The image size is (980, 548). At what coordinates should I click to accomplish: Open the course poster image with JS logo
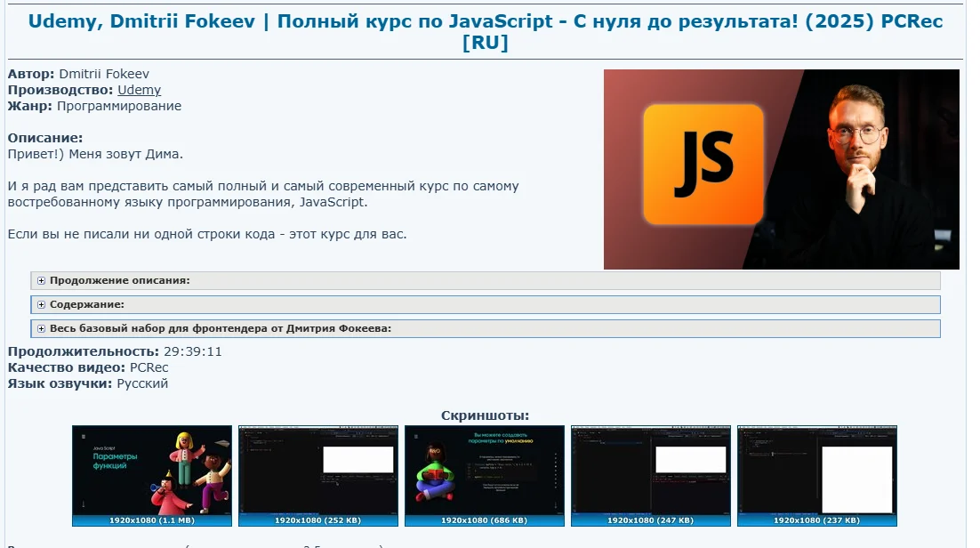(x=782, y=170)
